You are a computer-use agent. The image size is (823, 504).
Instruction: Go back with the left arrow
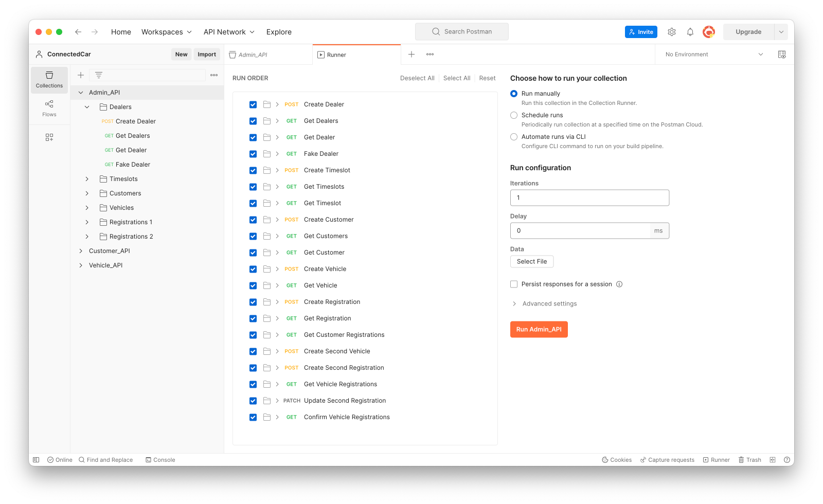78,32
